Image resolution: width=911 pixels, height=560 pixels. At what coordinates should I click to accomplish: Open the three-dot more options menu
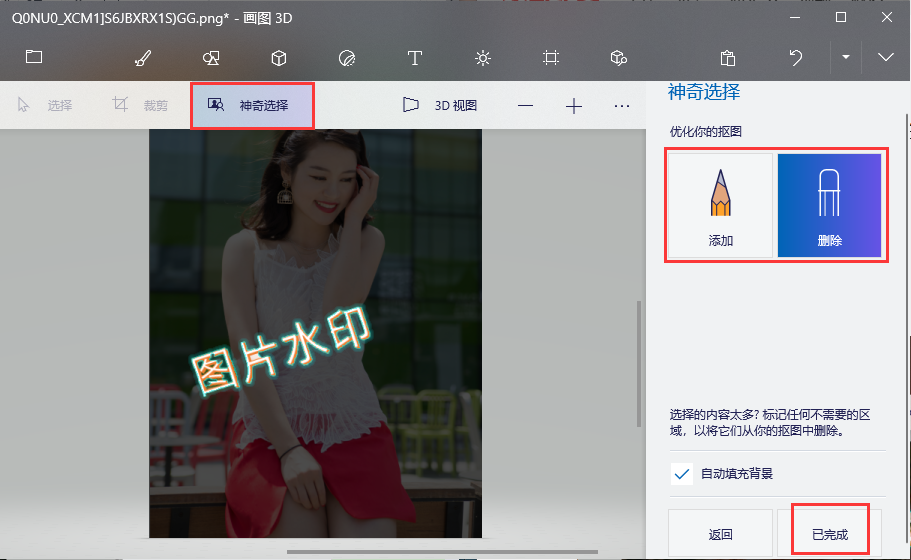click(x=621, y=106)
